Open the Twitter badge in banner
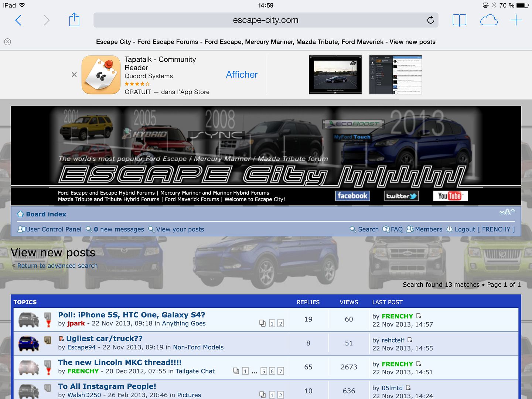Image resolution: width=532 pixels, height=399 pixels. tap(401, 196)
